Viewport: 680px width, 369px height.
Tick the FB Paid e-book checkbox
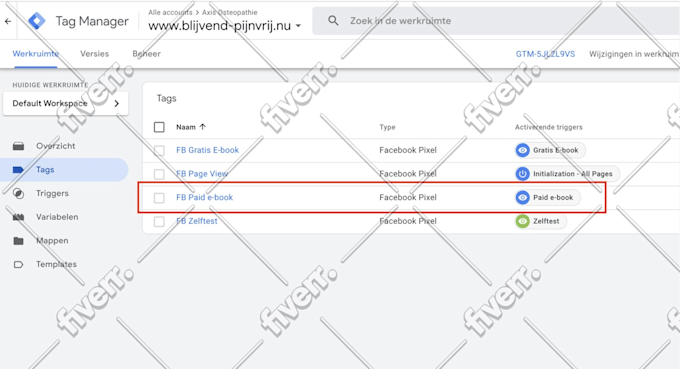click(159, 198)
